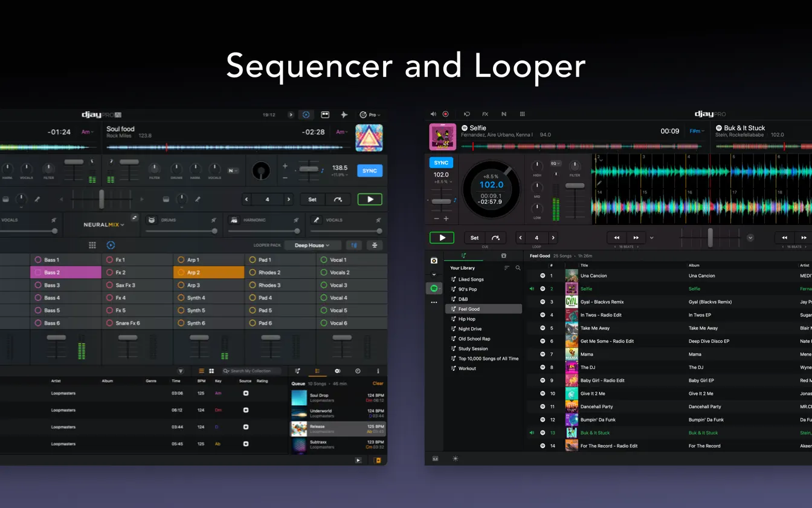Select the Feel Good playlist
Viewport: 812px width, 508px height.
pyautogui.click(x=484, y=309)
